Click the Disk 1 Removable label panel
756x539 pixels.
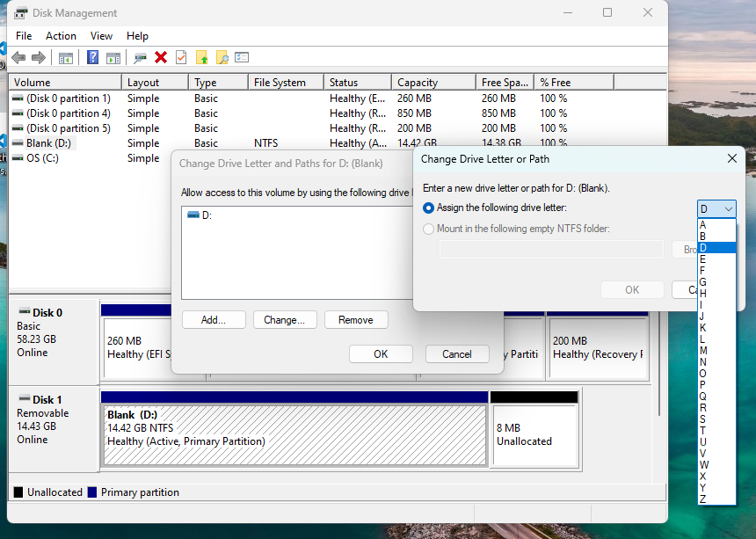pyautogui.click(x=54, y=430)
